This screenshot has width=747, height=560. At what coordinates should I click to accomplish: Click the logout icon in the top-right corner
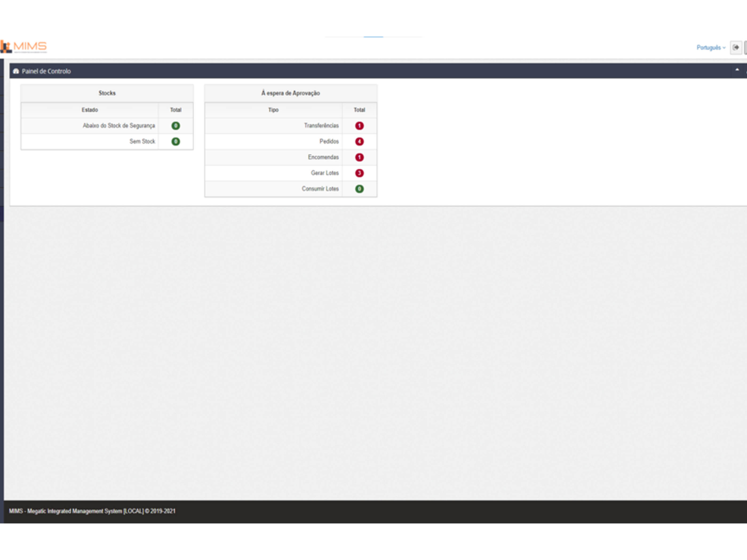click(x=736, y=47)
